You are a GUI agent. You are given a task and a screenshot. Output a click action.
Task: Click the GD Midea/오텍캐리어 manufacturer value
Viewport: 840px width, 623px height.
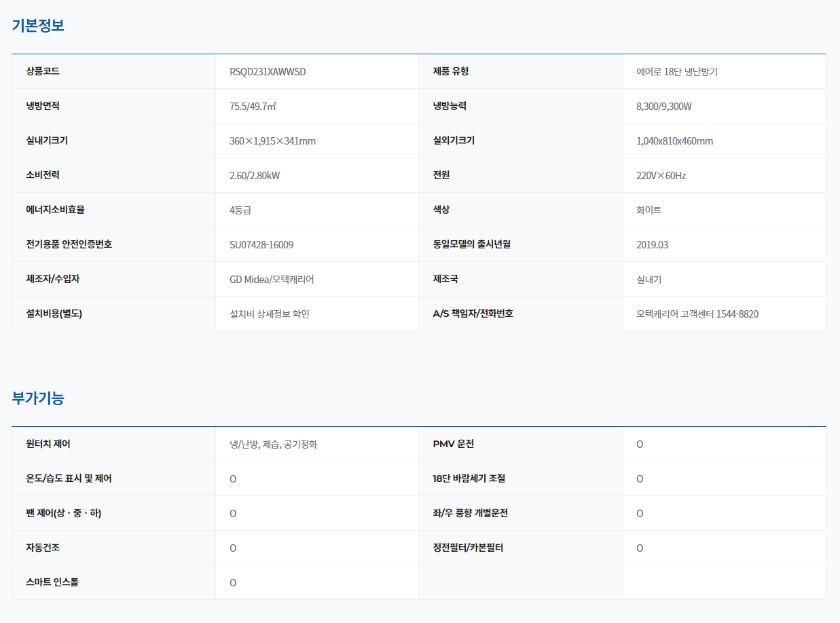pos(272,280)
